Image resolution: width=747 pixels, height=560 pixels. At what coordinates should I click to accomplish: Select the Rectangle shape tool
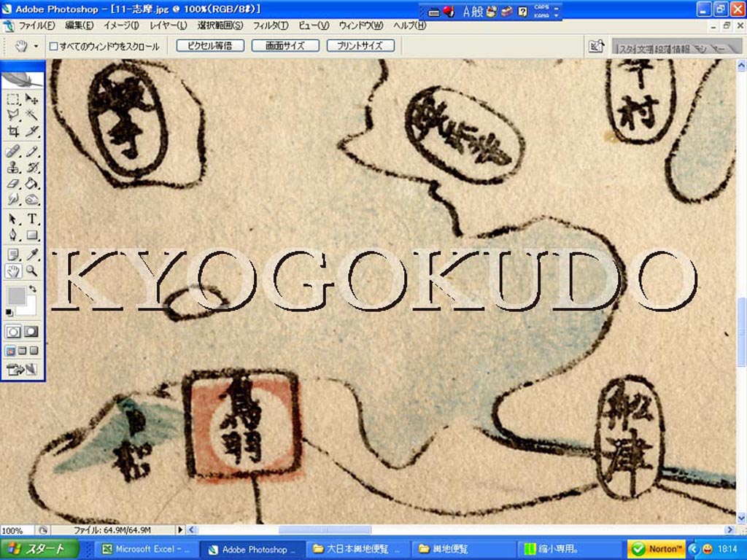32,235
